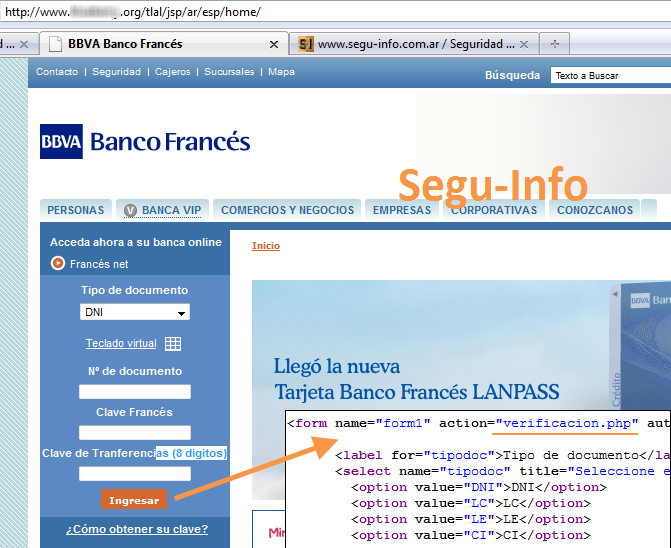Click the select name="tipodoc" code line
Image resolution: width=671 pixels, height=548 pixels.
pyautogui.click(x=503, y=471)
